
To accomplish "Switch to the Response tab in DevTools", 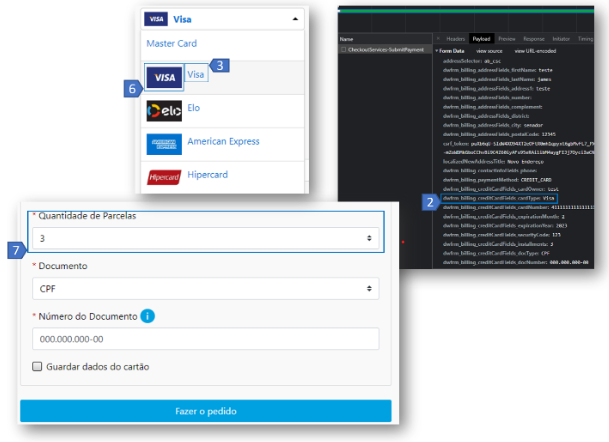I will tap(534, 39).
